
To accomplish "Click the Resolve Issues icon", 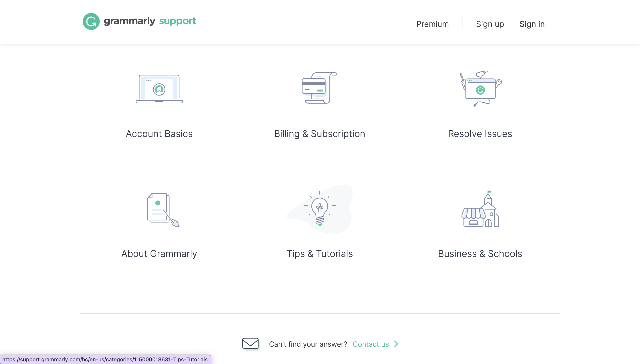I will click(x=480, y=88).
